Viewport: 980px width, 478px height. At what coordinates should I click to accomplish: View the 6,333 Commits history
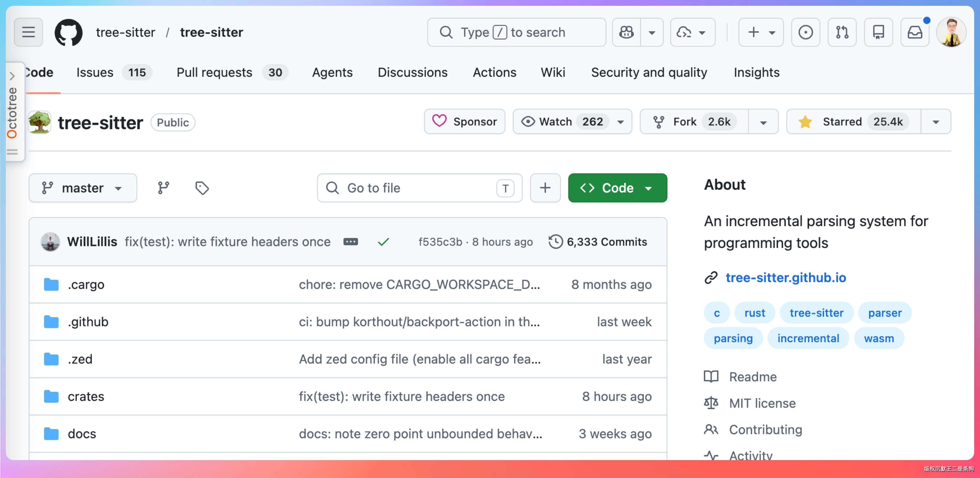click(598, 242)
